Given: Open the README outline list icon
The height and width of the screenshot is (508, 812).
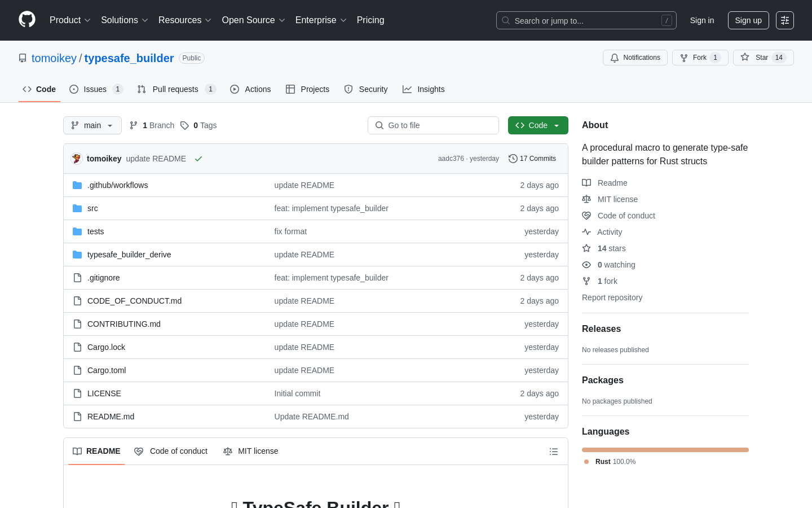Looking at the screenshot, I should [554, 452].
